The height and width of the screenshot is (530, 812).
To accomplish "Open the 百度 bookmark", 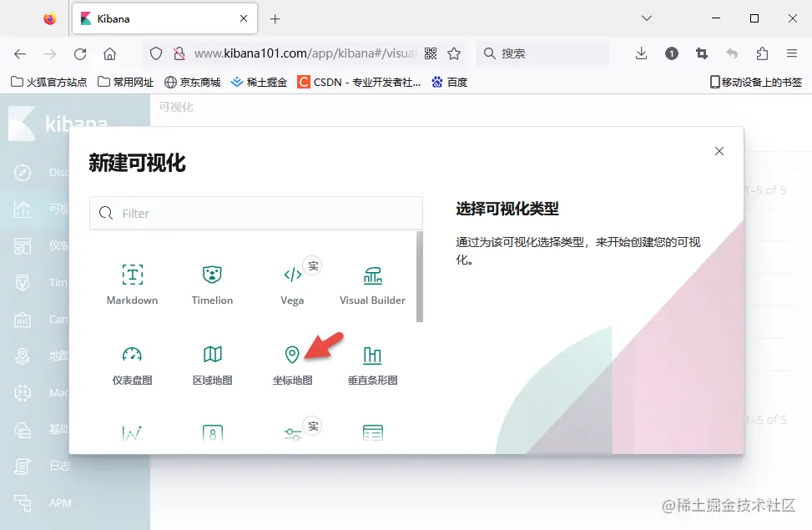I will tap(450, 82).
